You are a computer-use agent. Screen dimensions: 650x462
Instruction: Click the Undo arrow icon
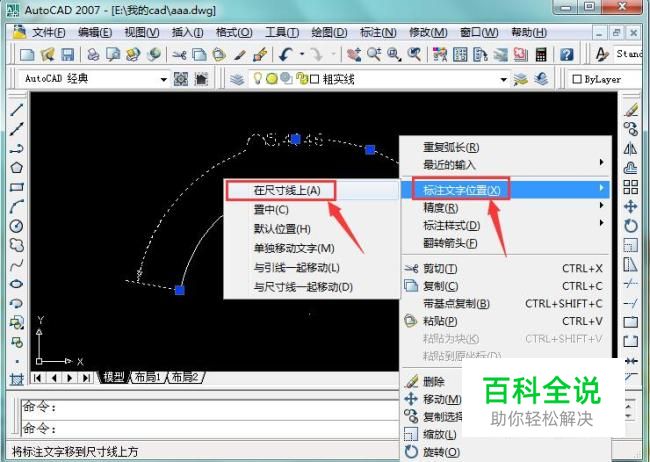pyautogui.click(x=286, y=54)
